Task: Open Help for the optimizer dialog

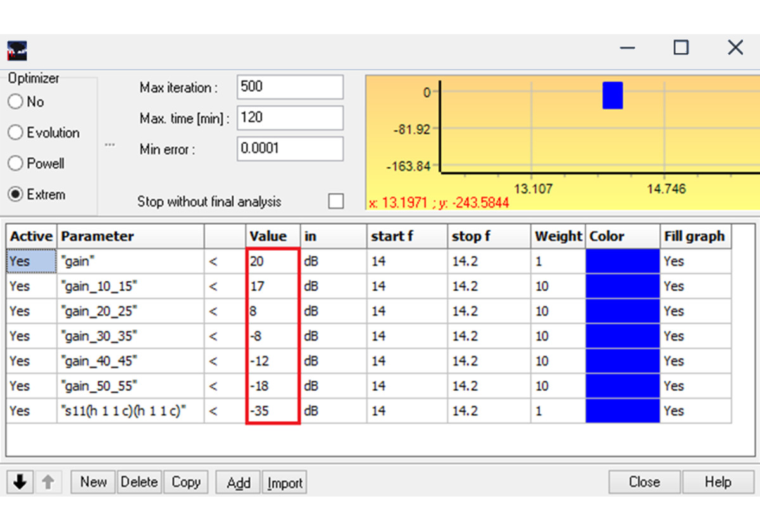Action: 718,482
